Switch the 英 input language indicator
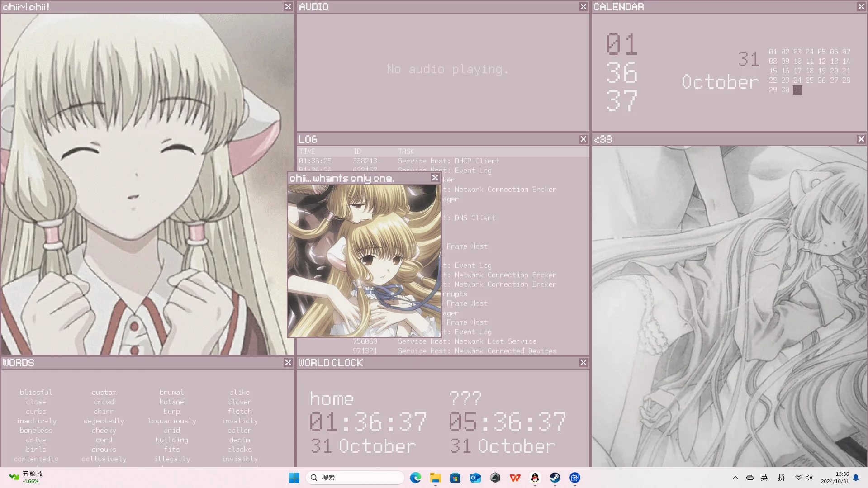The image size is (868, 488). [x=764, y=478]
